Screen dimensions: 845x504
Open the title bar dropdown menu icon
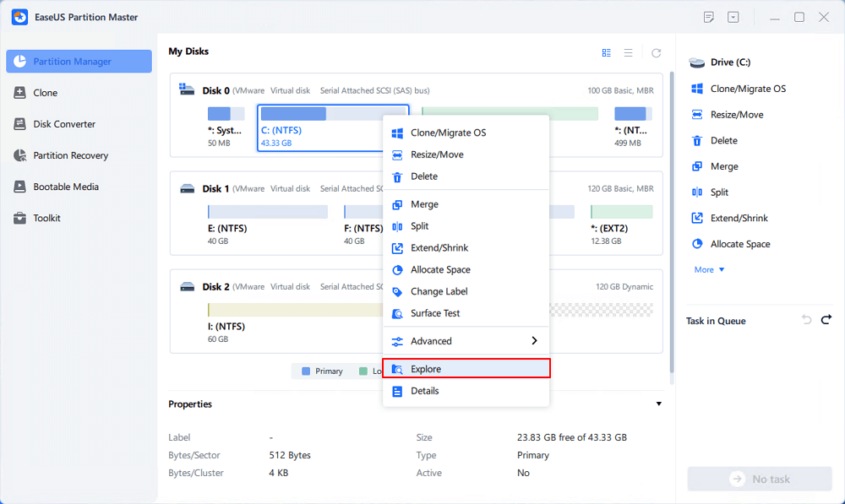point(733,17)
